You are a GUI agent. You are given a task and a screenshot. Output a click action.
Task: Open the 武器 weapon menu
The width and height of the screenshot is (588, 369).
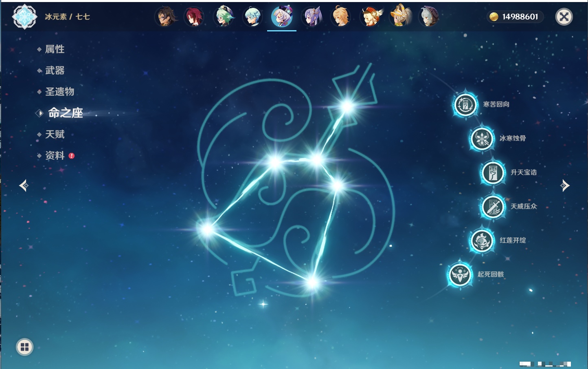(x=55, y=71)
